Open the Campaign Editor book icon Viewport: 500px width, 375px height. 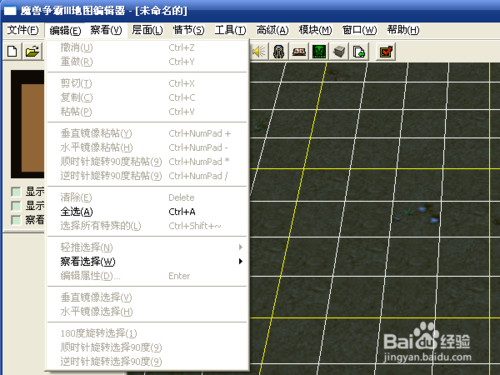coord(299,52)
